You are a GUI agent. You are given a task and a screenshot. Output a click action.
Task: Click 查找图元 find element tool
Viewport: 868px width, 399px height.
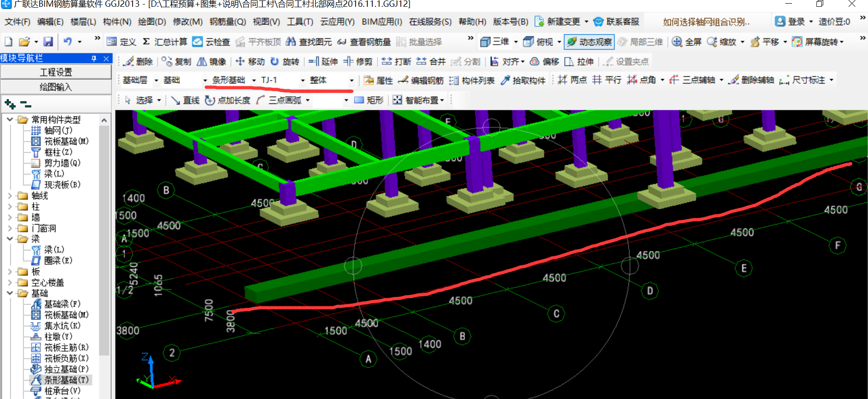(309, 42)
